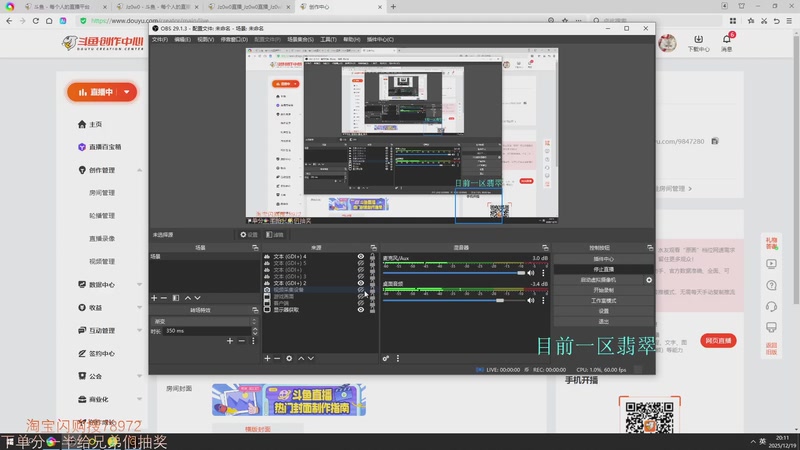Move selected source down in list
The width and height of the screenshot is (800, 450).
311,359
